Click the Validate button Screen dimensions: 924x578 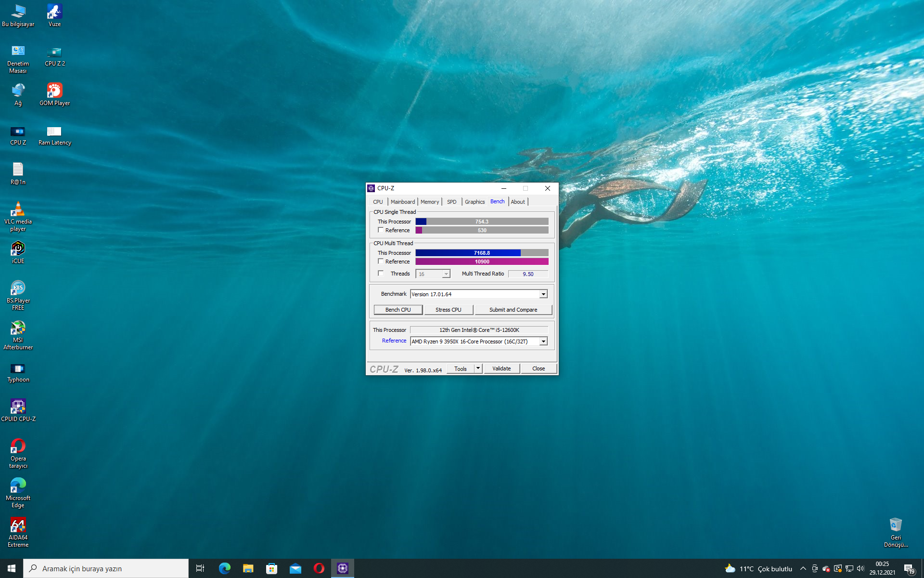(501, 368)
